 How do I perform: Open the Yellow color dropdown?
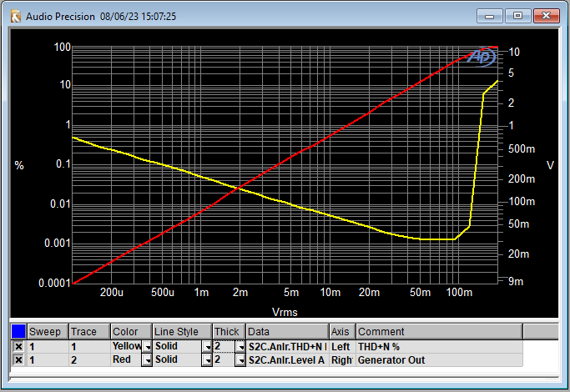(x=147, y=347)
